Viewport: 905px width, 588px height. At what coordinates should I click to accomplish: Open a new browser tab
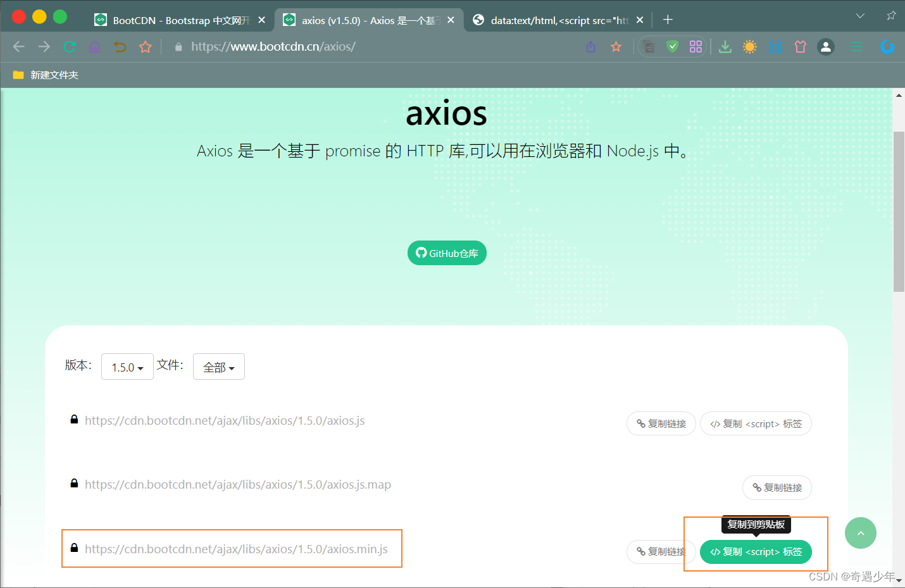tap(668, 20)
